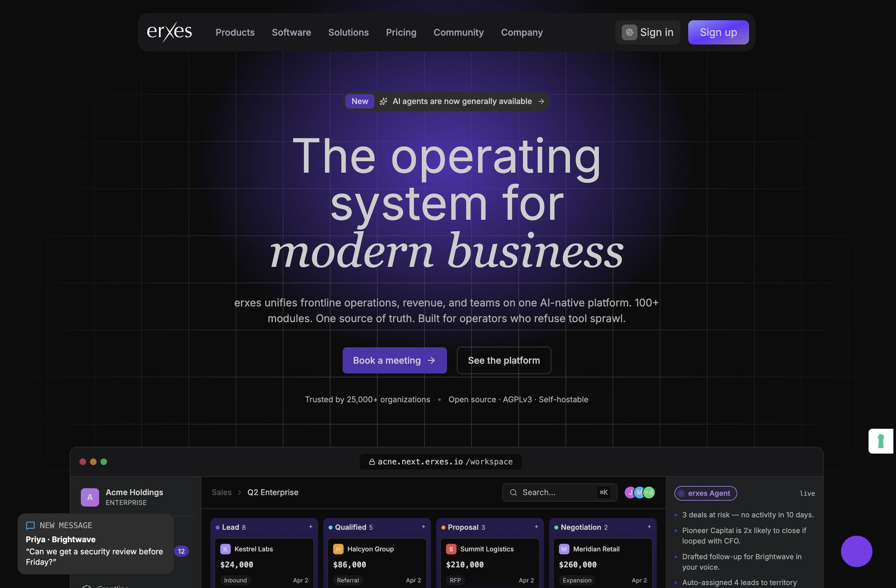Add a deal to the Lead column
The image size is (896, 588).
coord(310,527)
